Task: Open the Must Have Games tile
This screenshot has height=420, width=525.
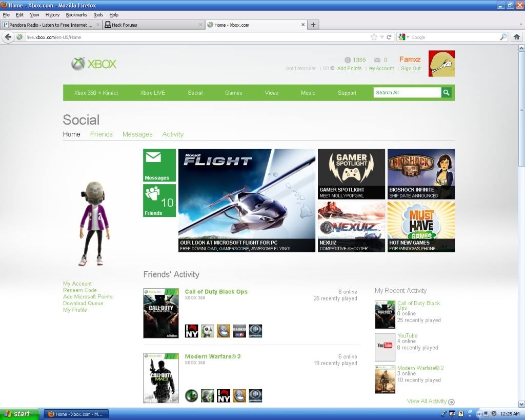Action: [421, 227]
